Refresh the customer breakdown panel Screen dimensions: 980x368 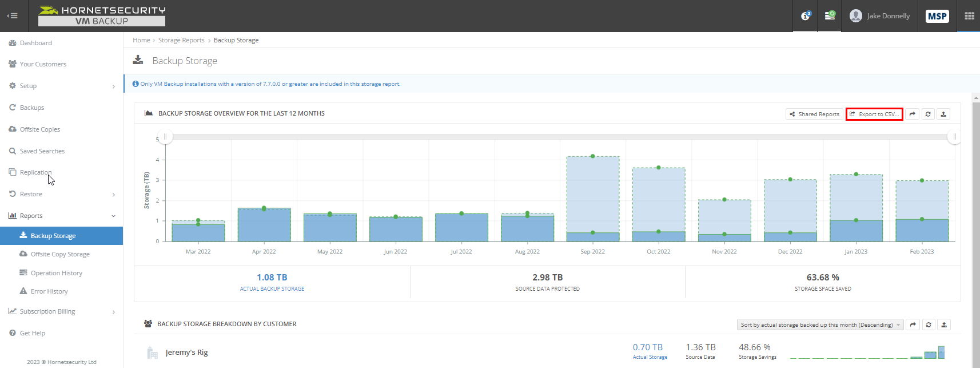(929, 325)
